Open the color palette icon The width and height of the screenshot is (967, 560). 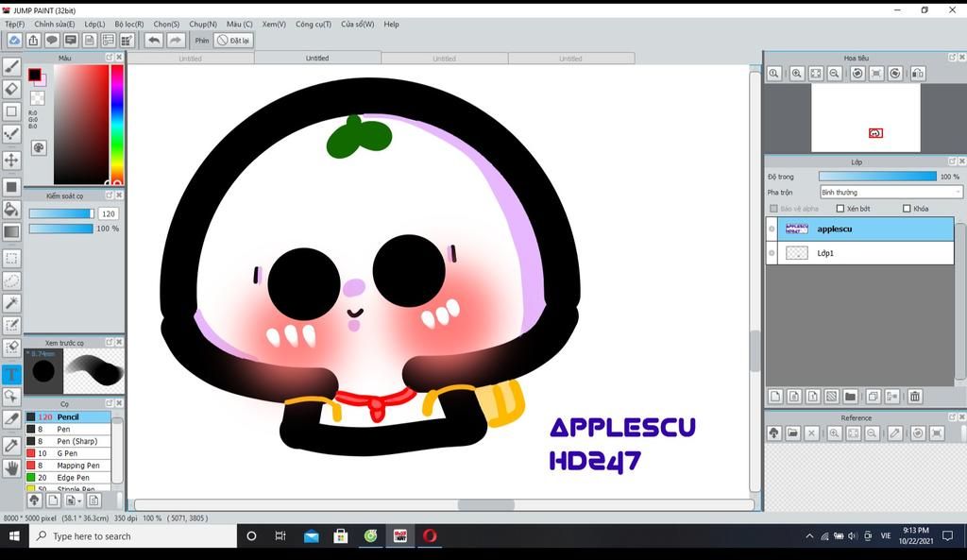coord(39,148)
